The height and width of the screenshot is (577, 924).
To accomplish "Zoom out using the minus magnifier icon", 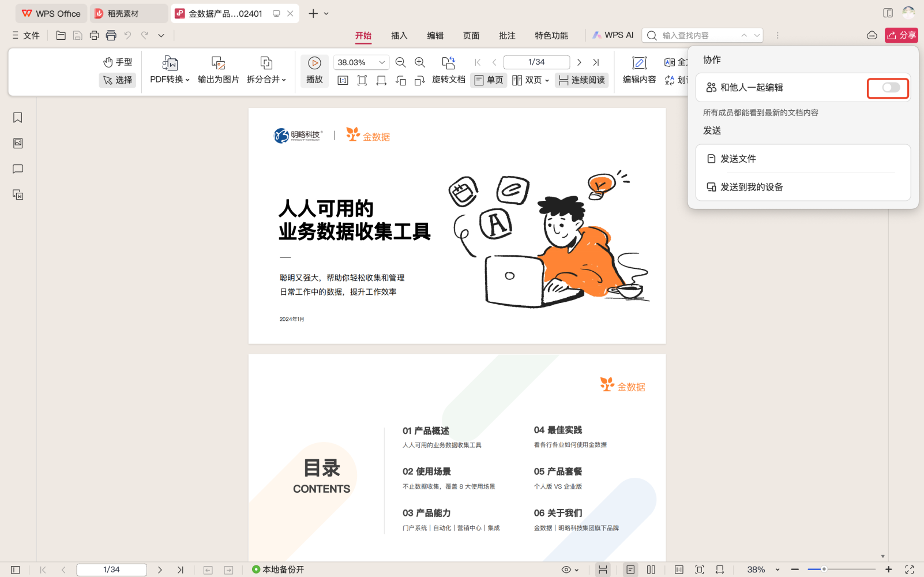I will coord(400,62).
